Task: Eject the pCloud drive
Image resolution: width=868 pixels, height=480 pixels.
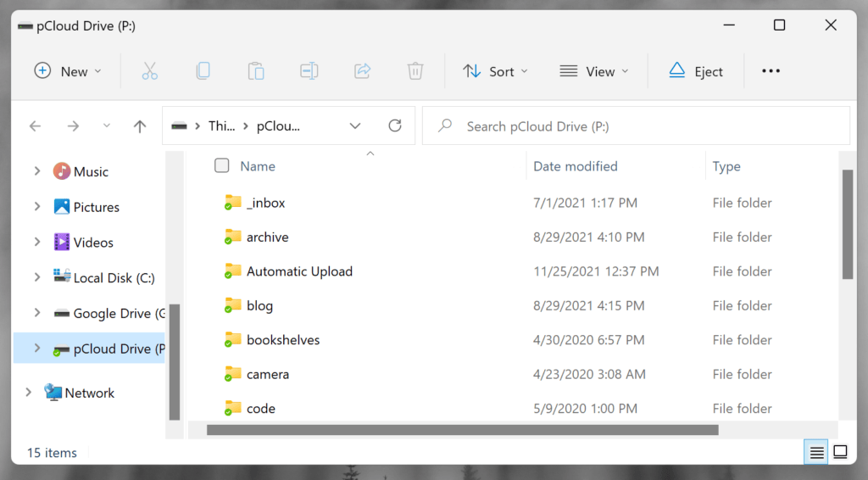Action: (x=696, y=71)
